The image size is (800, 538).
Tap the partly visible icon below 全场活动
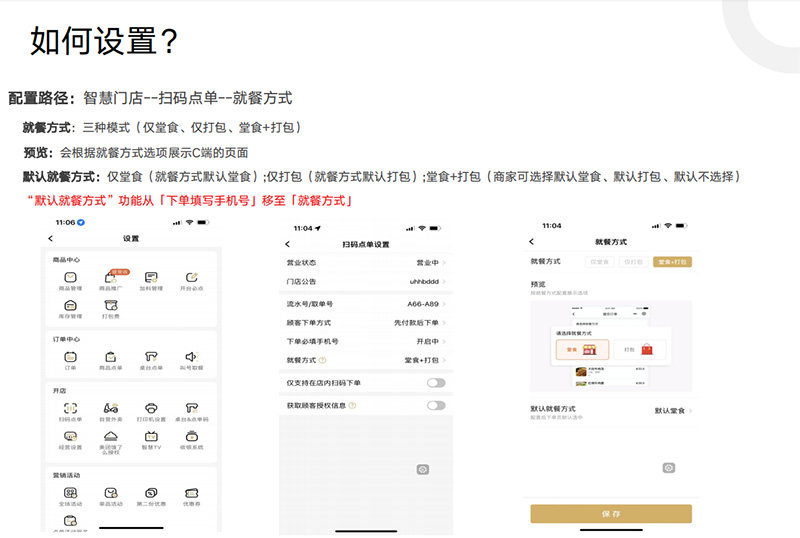pos(70,522)
